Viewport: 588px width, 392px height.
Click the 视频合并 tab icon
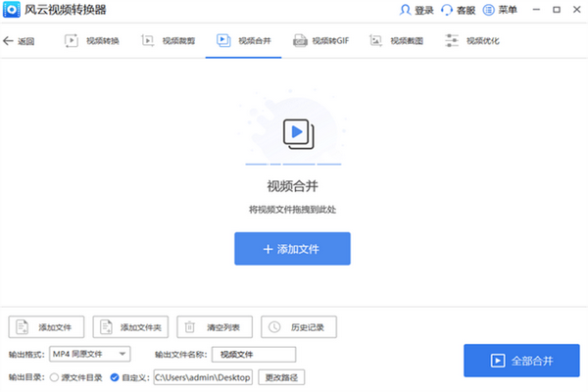(x=223, y=40)
